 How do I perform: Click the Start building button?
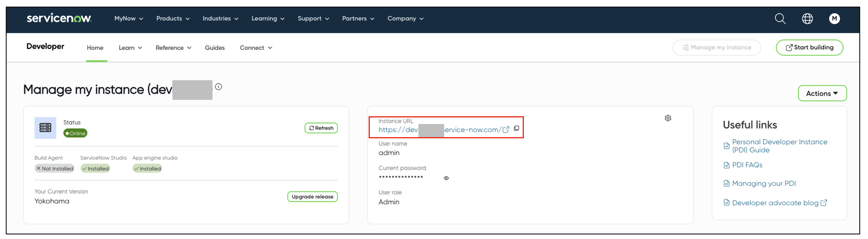tap(810, 47)
